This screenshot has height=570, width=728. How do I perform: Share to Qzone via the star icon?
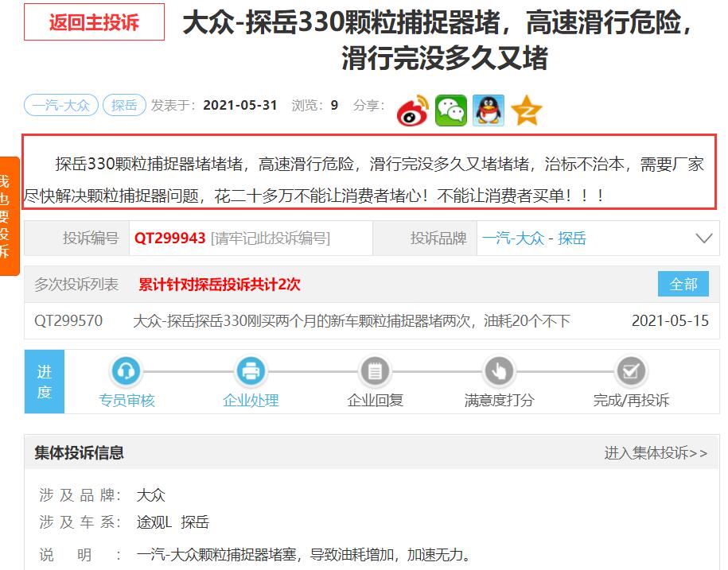pos(527,111)
